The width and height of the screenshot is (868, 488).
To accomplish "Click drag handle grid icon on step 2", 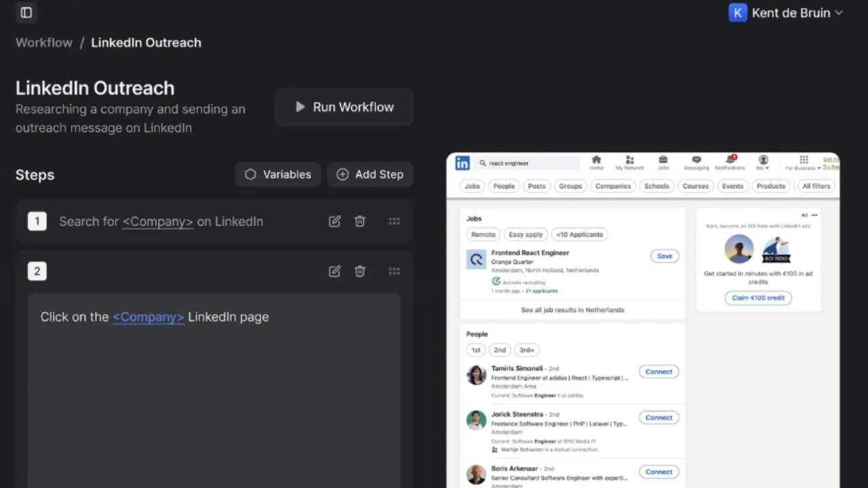I will pos(394,271).
